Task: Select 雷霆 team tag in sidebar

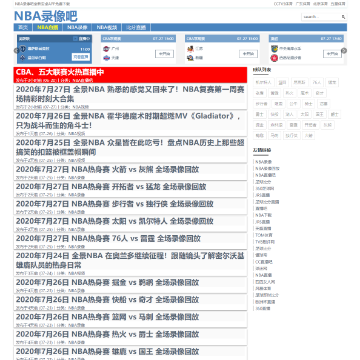Action: (x=293, y=125)
